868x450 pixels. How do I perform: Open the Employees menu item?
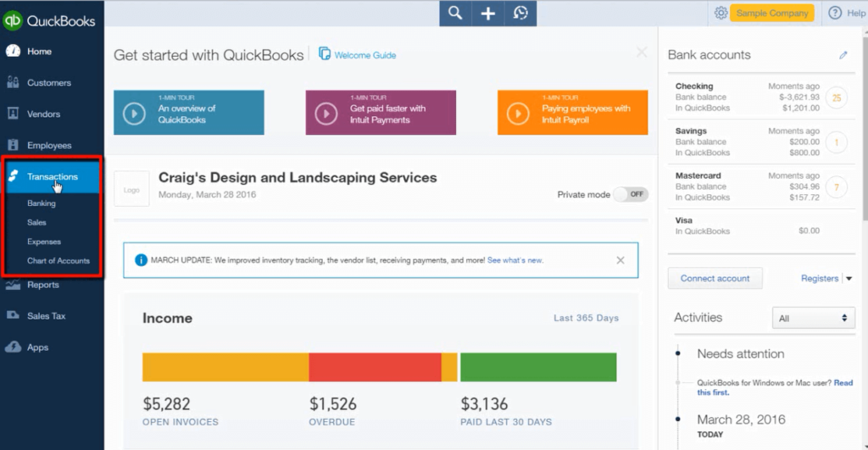[x=49, y=146]
